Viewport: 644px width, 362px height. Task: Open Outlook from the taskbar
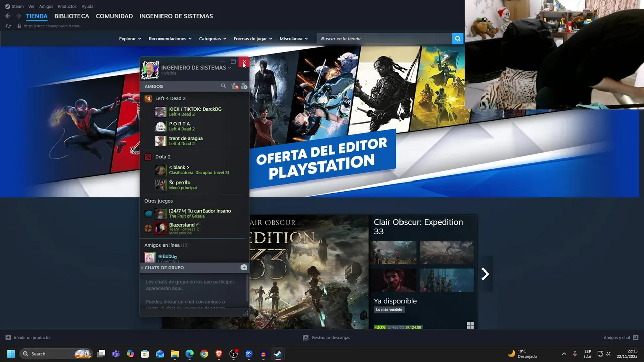(x=160, y=354)
